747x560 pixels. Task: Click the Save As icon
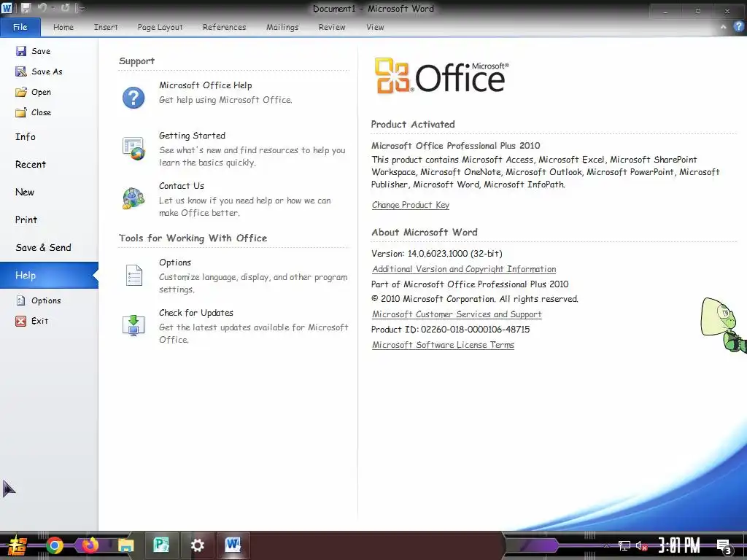[x=21, y=71]
